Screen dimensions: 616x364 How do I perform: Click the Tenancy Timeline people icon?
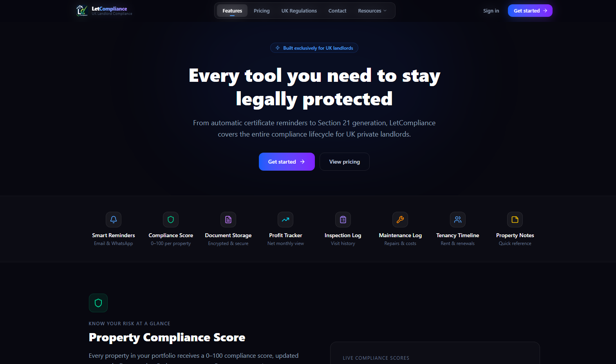[x=458, y=220]
